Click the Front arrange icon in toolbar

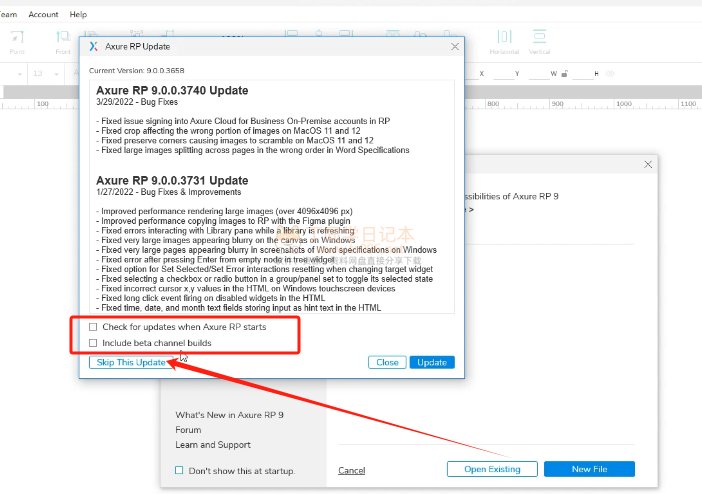pos(63,37)
